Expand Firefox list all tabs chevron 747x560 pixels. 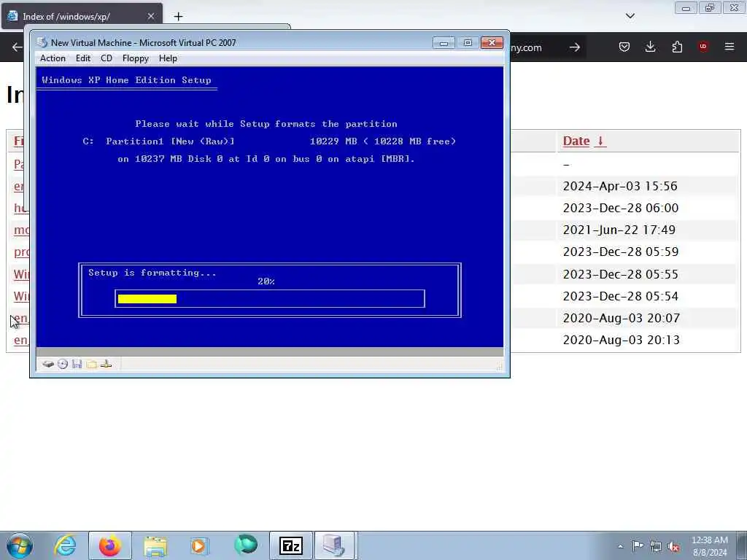(x=630, y=16)
